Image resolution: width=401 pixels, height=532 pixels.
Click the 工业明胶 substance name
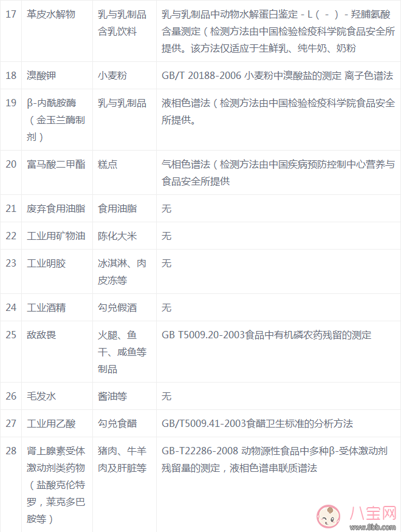point(46,263)
